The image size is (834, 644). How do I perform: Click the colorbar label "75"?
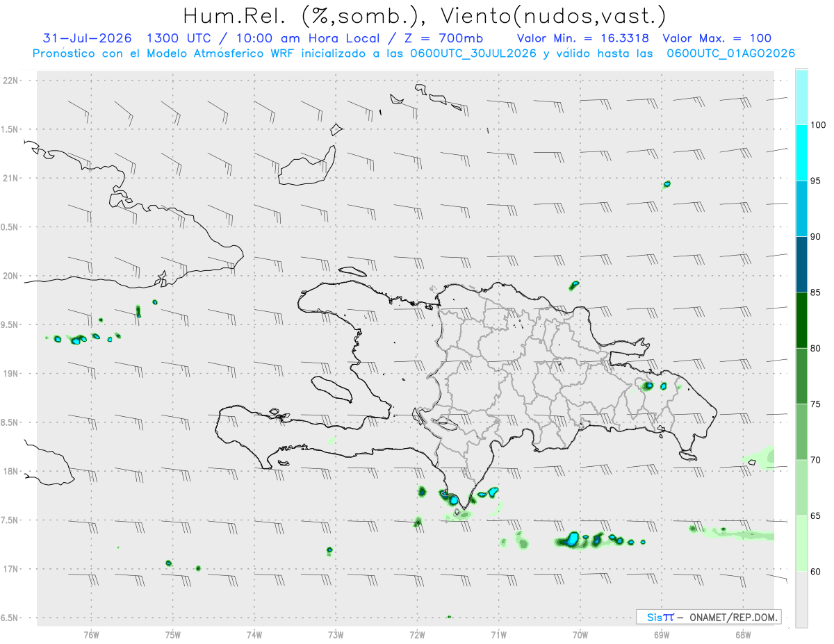tap(816, 404)
